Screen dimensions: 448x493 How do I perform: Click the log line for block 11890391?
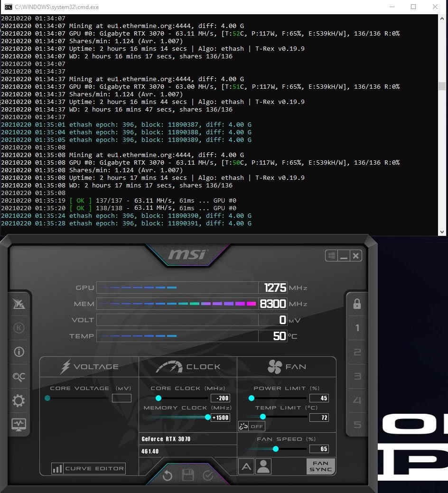(x=126, y=223)
